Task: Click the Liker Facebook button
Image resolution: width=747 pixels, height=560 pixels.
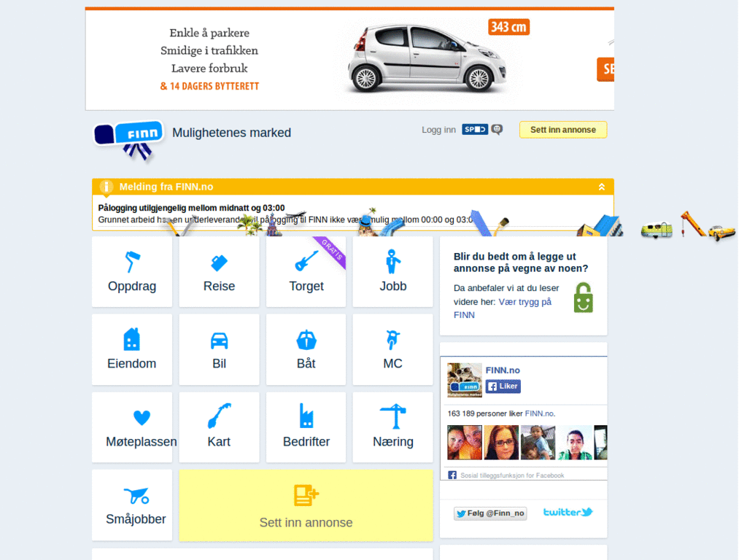Action: pyautogui.click(x=503, y=386)
